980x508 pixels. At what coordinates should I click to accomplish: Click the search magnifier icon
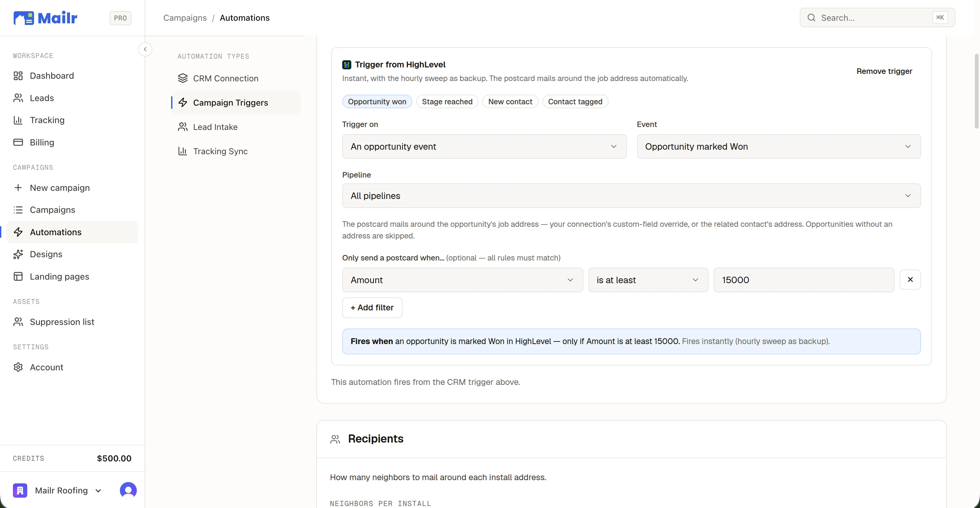tap(811, 17)
